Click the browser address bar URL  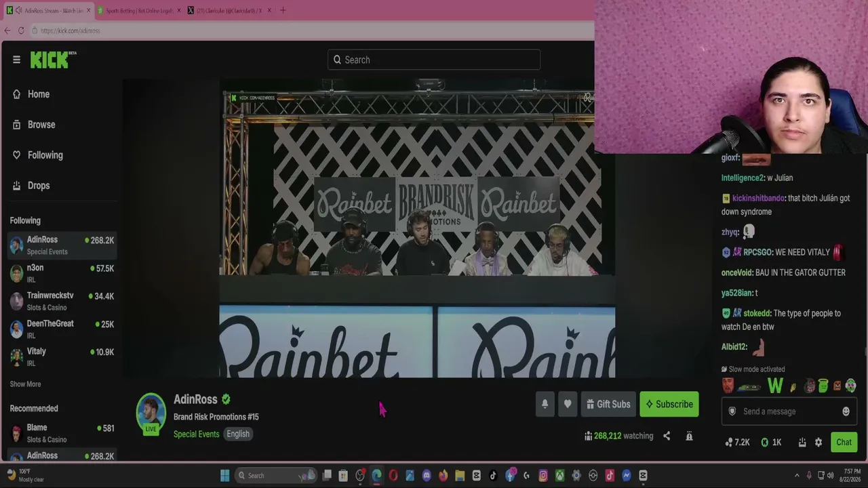click(x=70, y=30)
